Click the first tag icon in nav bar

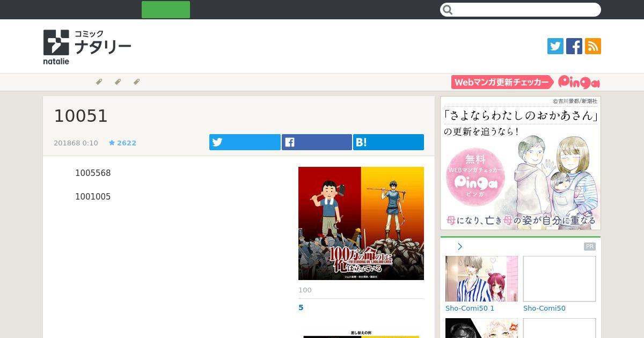[x=99, y=82]
